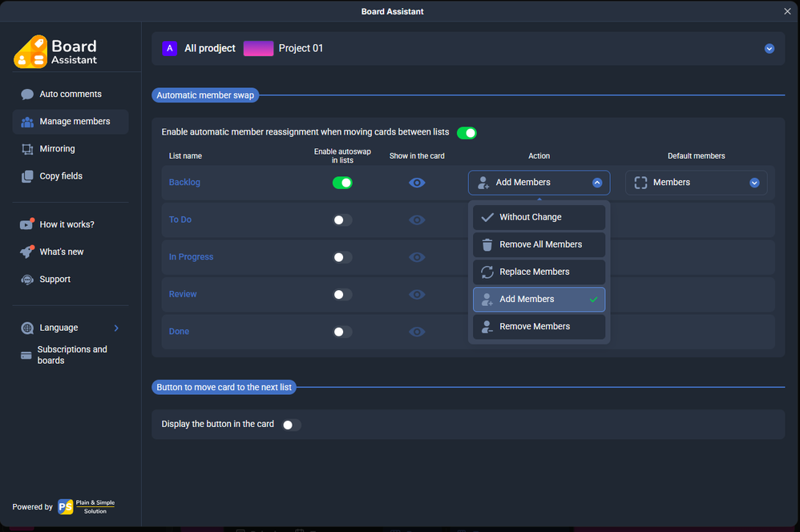Select Without Change option
This screenshot has width=800, height=532.
539,217
